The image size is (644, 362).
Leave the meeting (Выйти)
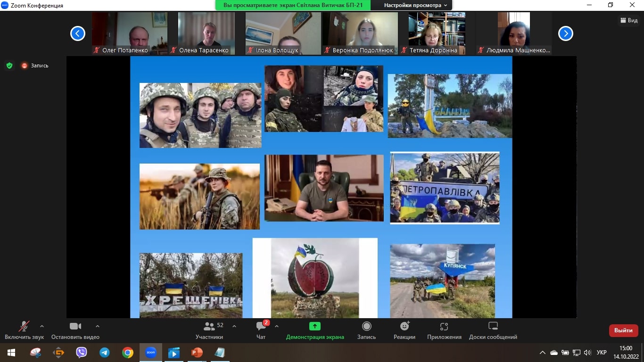[x=623, y=330]
